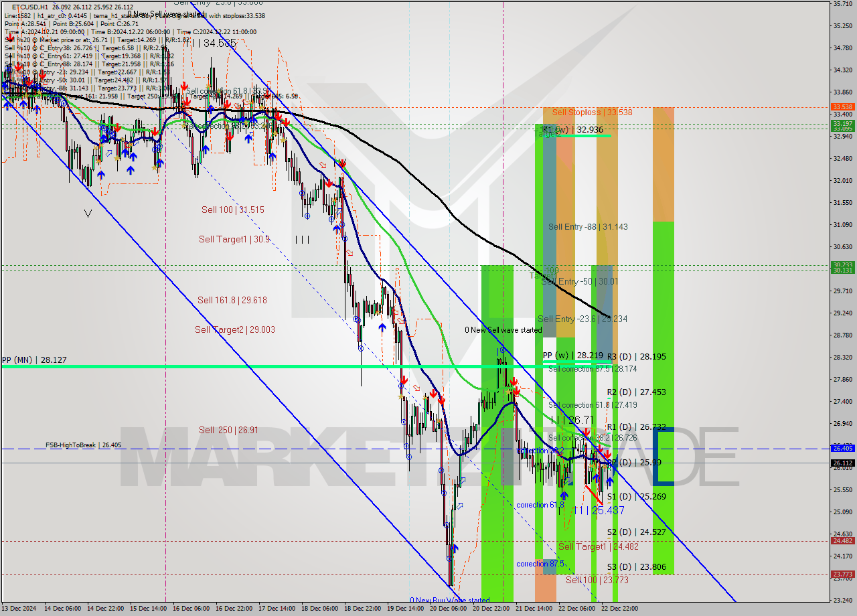Select the Sell correction 38.2 | 26.726 label
This screenshot has width=857, height=616.
[593, 438]
